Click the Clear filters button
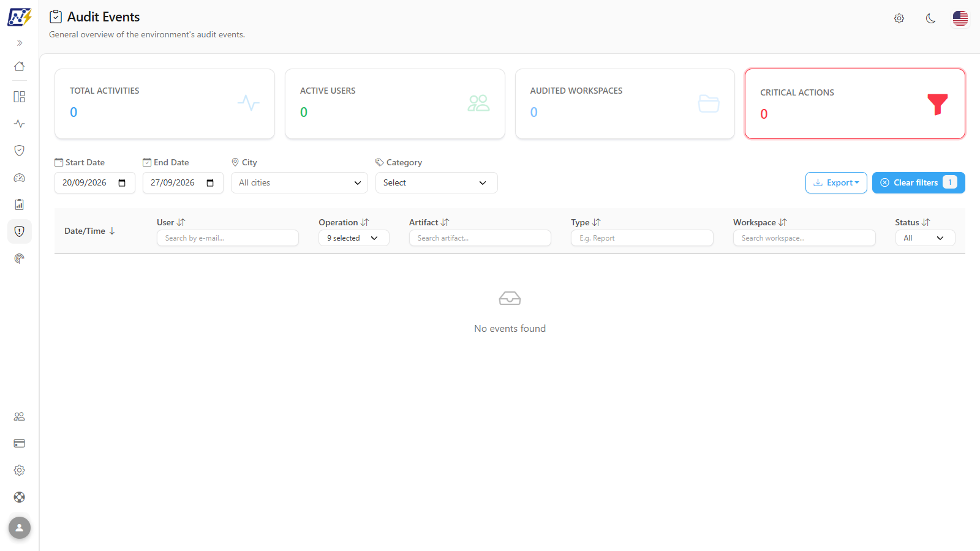 (x=919, y=182)
